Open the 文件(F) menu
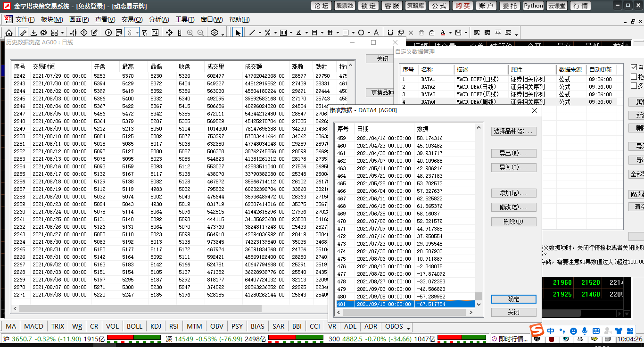 [x=25, y=19]
